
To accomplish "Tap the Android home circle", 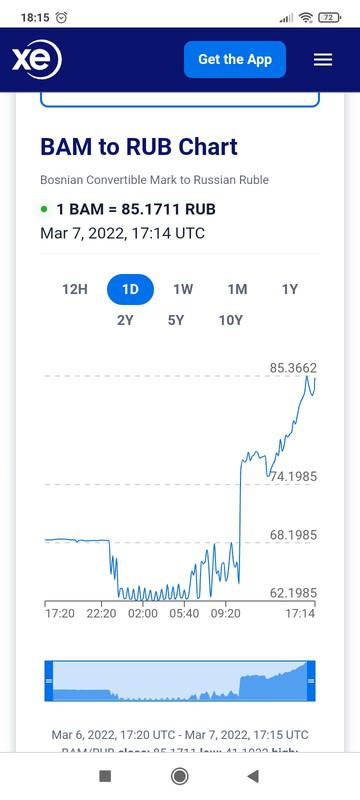I will point(179,777).
